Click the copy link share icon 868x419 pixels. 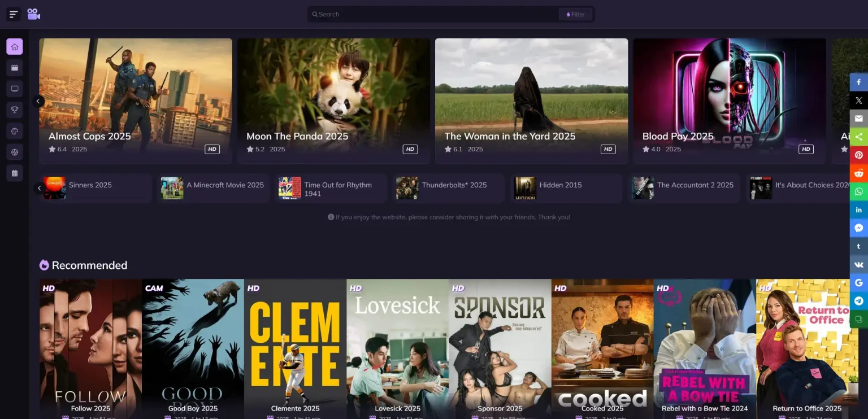[x=859, y=319]
